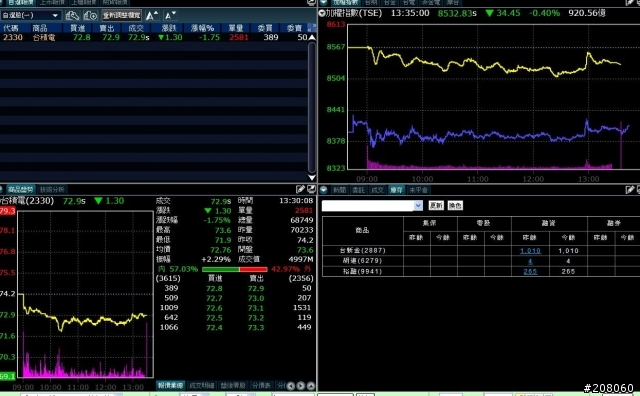Click the watchlist scrollbar down arrow
This screenshot has height=396, width=640.
[x=312, y=178]
